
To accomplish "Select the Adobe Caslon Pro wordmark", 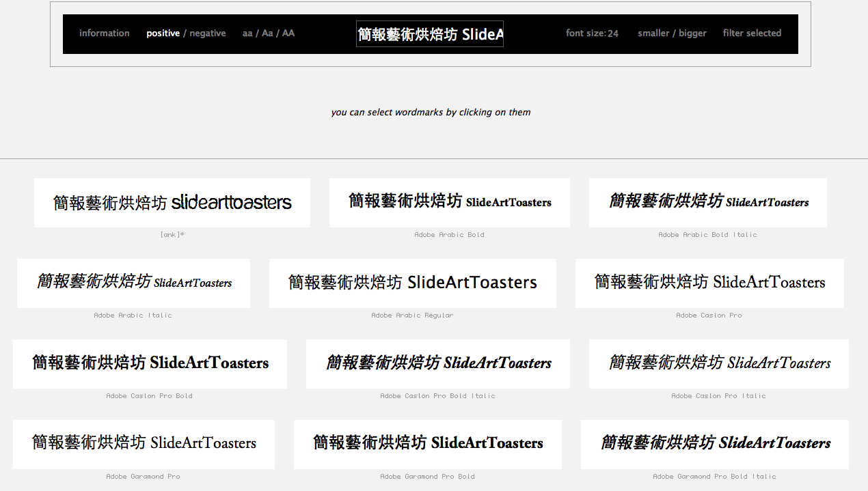I will (x=709, y=283).
